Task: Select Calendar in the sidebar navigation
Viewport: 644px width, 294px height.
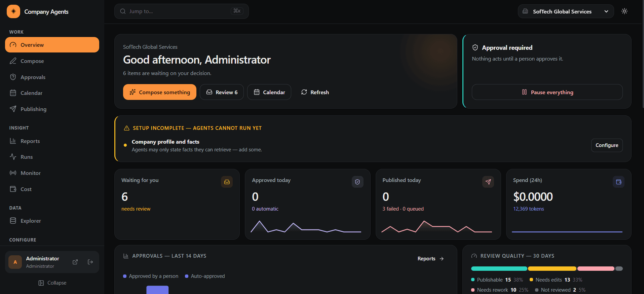Action: pos(52,93)
